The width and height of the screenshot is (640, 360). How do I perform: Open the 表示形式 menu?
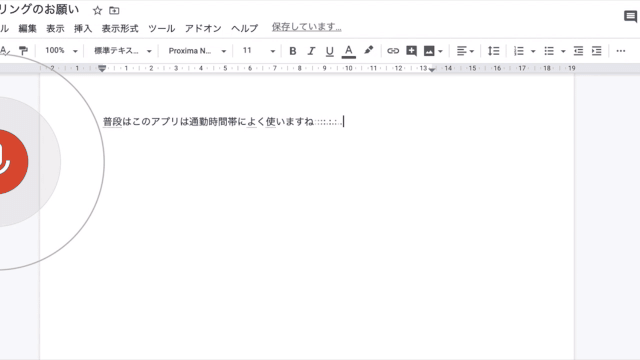(120, 29)
